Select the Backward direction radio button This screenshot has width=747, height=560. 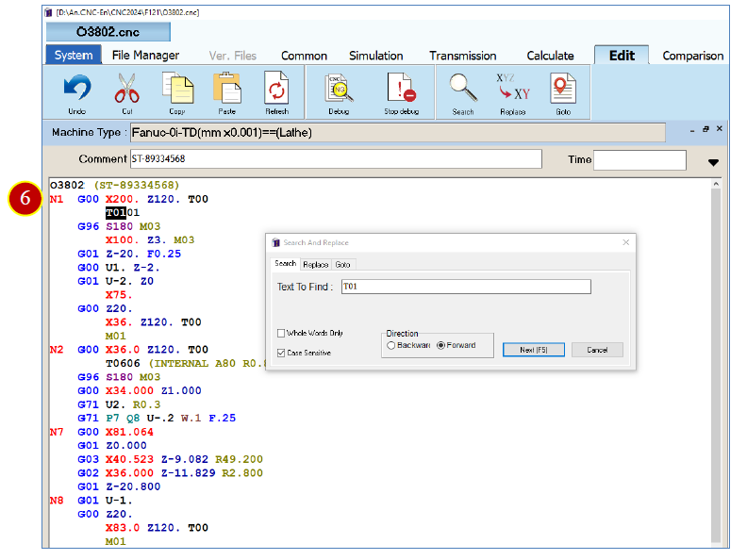pos(391,346)
